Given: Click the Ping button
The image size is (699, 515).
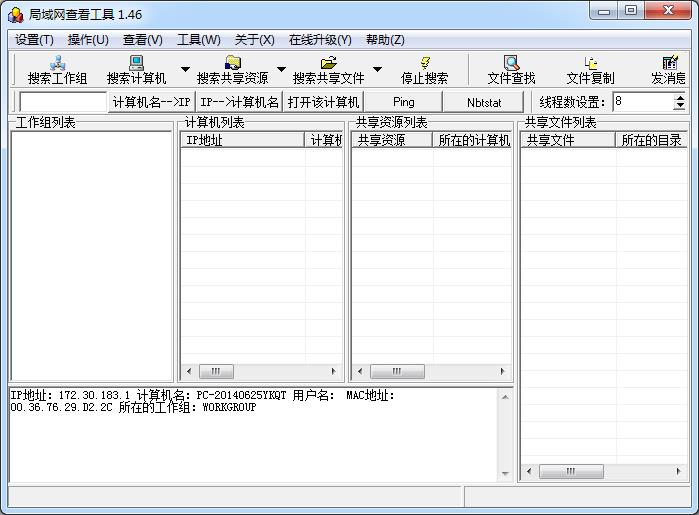Looking at the screenshot, I should pos(403,102).
